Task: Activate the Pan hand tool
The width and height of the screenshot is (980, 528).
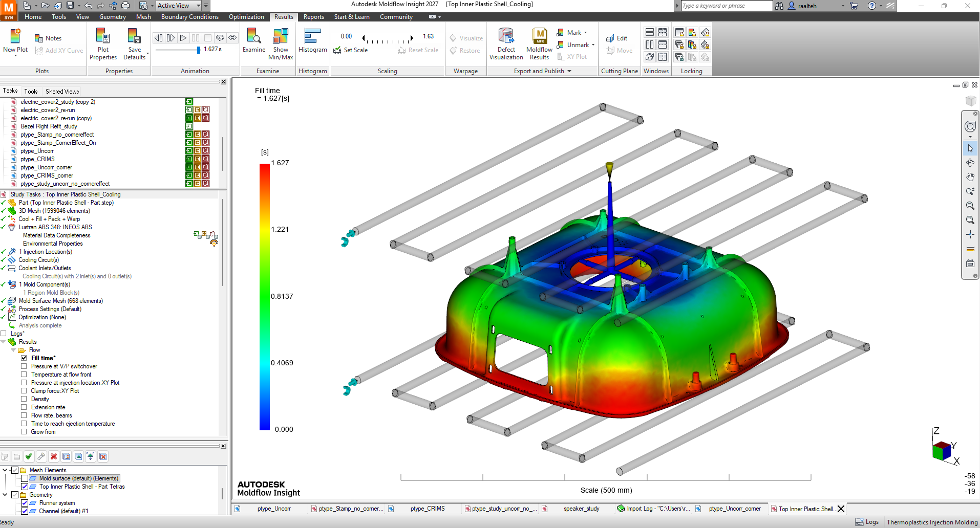Action: pyautogui.click(x=970, y=177)
